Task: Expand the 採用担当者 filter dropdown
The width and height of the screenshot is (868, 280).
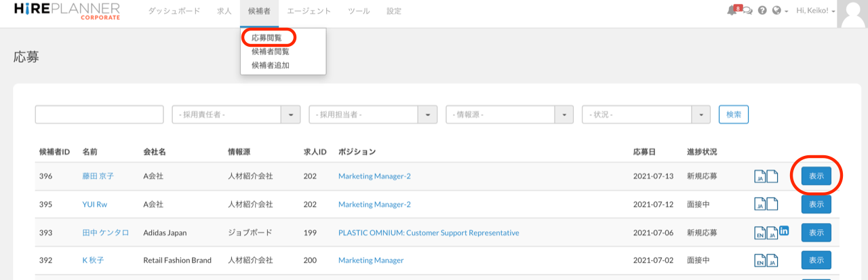Action: coord(427,115)
